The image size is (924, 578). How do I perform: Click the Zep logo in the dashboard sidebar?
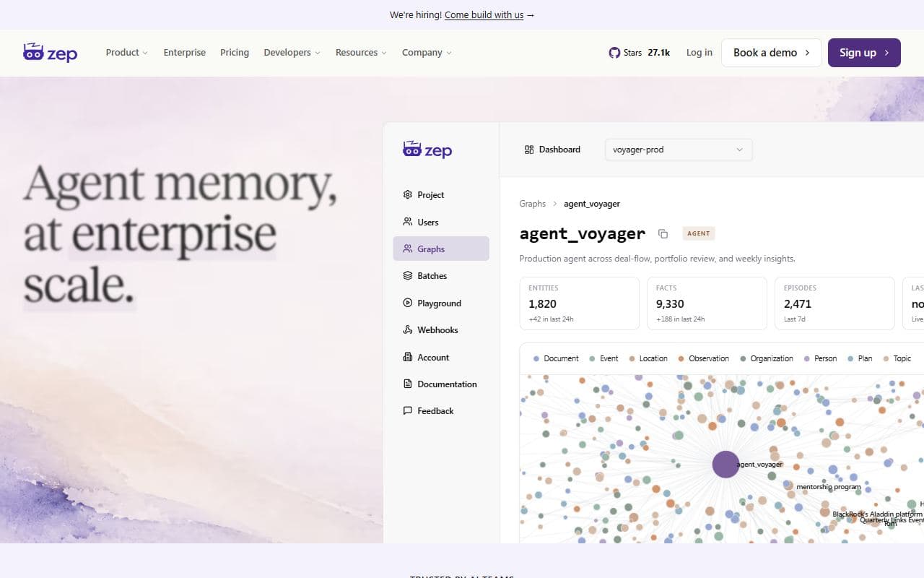click(427, 150)
